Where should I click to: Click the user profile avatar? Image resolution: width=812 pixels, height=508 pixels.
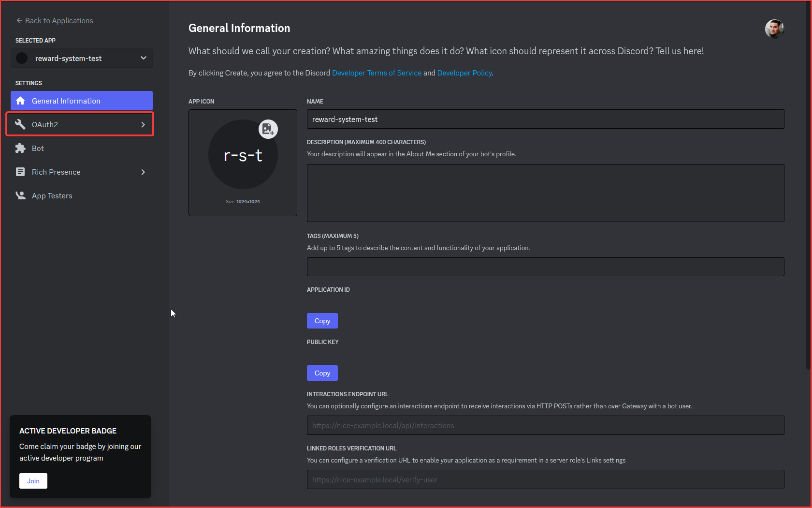(x=774, y=29)
